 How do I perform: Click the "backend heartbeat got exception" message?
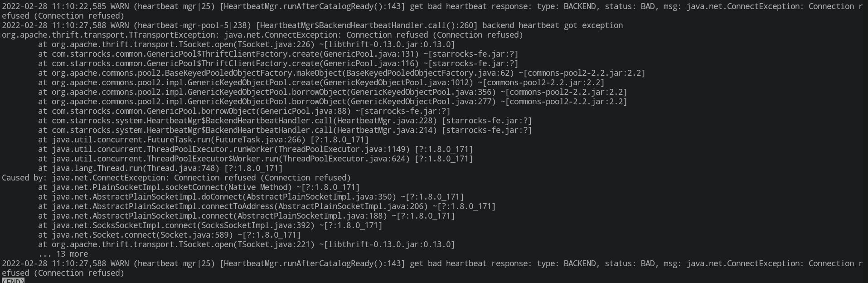(x=552, y=25)
